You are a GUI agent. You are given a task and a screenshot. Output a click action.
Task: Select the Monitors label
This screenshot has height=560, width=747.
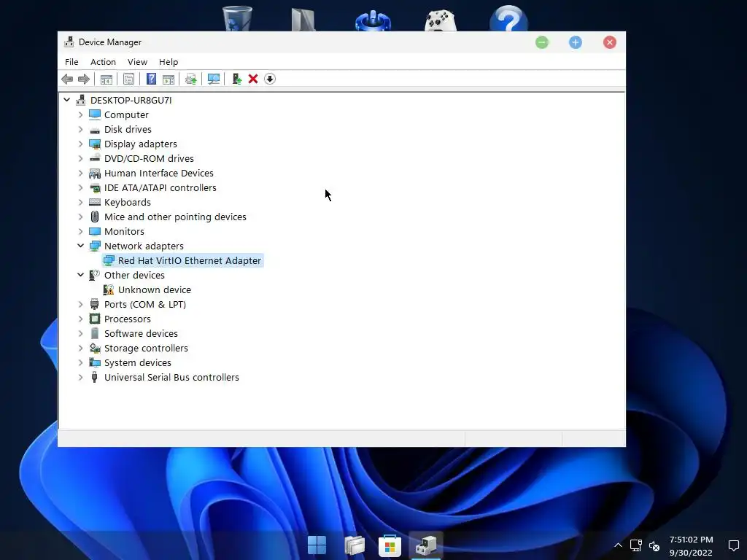tap(124, 231)
